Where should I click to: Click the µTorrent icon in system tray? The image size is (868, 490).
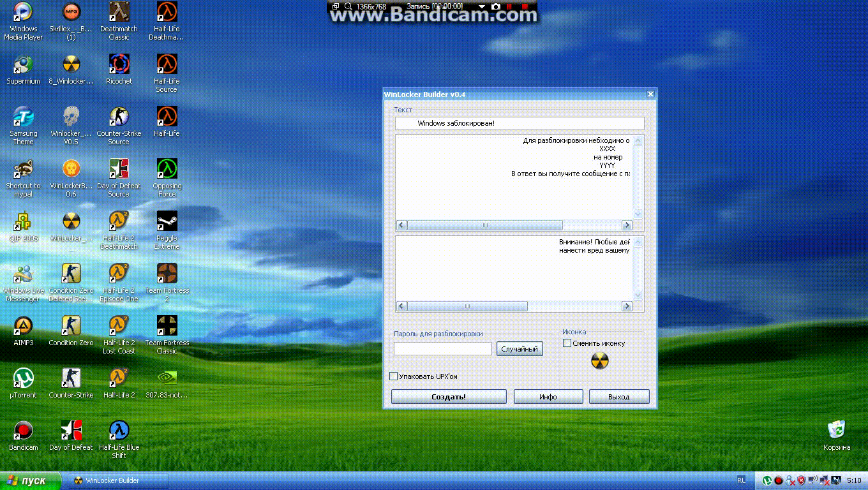pyautogui.click(x=768, y=480)
